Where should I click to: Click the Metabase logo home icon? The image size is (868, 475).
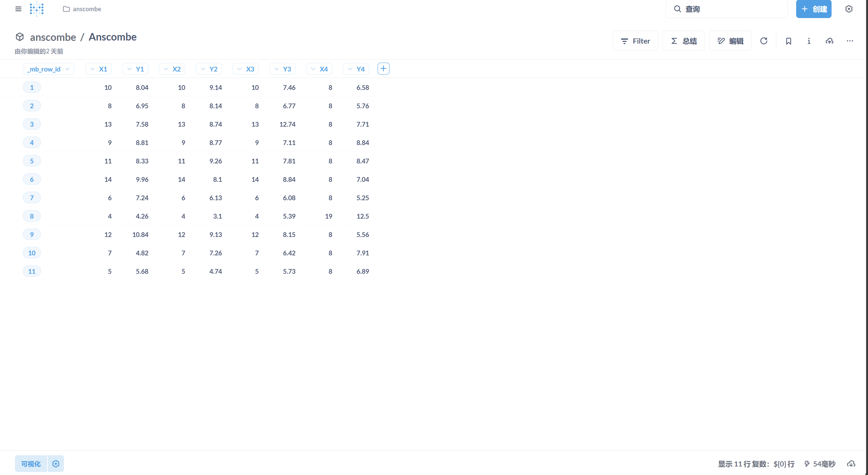pyautogui.click(x=36, y=9)
